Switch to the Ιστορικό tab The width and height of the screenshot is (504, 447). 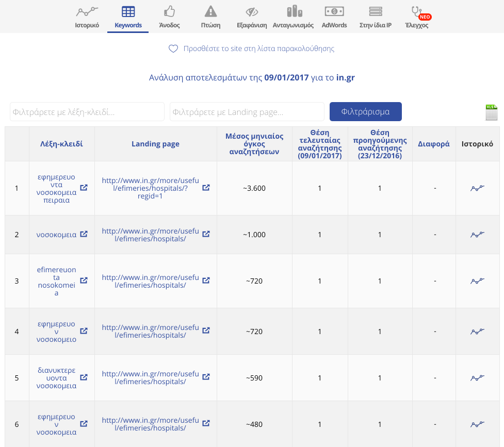pos(87,17)
